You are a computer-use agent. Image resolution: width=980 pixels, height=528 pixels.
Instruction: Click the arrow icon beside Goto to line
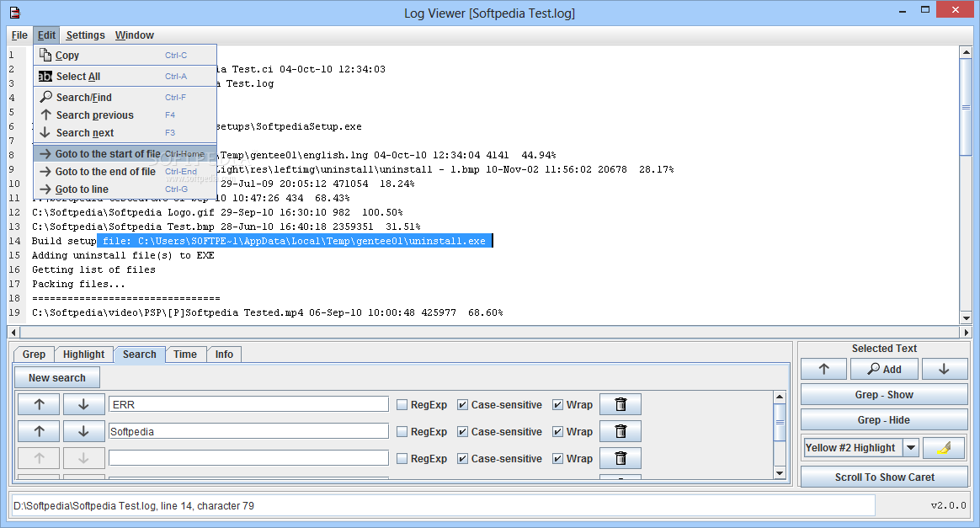tap(45, 189)
